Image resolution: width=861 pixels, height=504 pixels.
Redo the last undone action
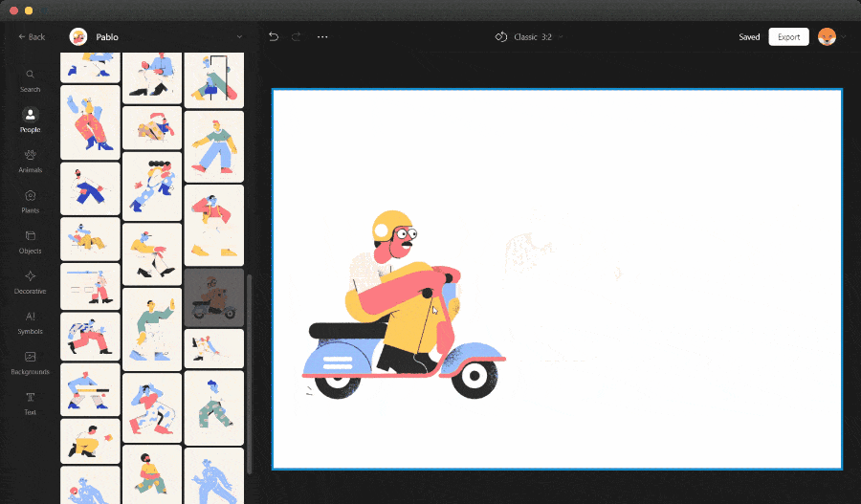(297, 36)
